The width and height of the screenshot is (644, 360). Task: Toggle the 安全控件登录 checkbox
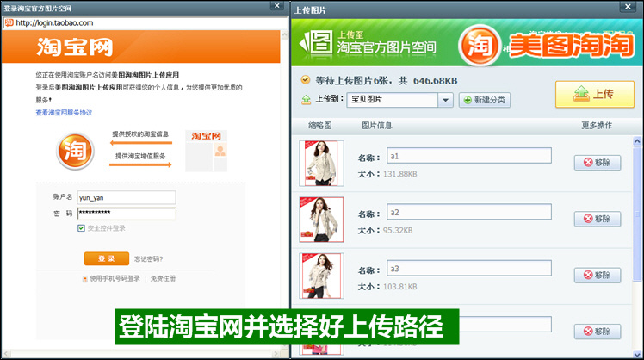(81, 228)
